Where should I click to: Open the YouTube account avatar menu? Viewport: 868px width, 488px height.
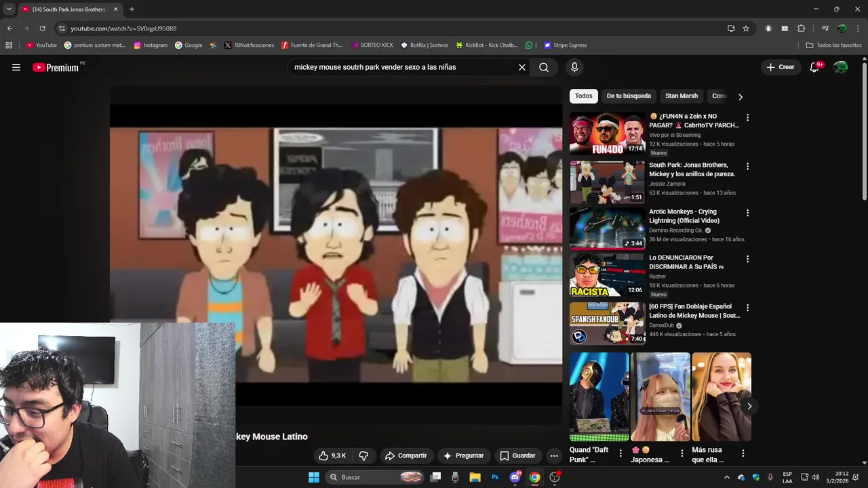pyautogui.click(x=841, y=67)
